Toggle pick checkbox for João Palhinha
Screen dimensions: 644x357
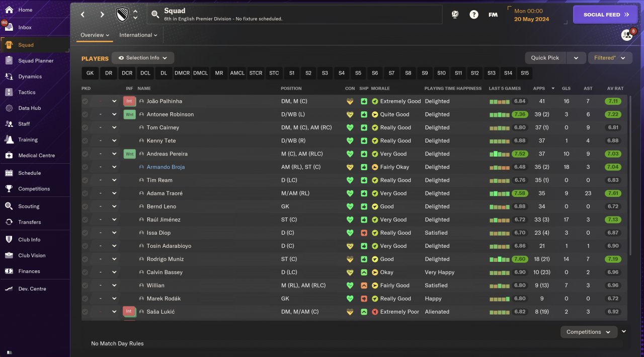pyautogui.click(x=85, y=101)
